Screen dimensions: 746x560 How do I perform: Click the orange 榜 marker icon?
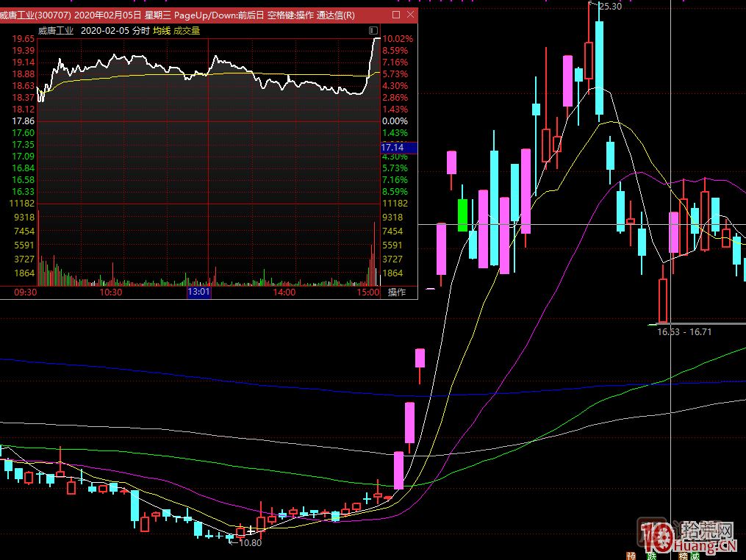tap(684, 555)
